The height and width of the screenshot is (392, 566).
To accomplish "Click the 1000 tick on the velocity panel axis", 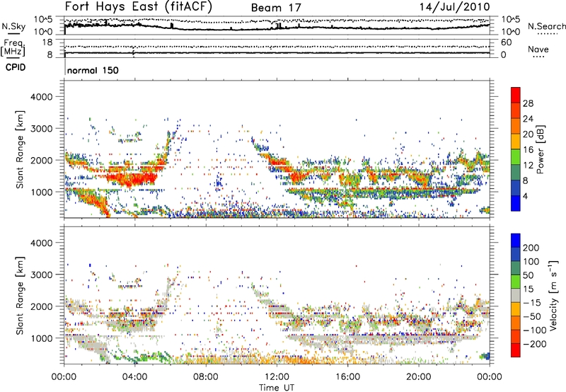I will (42, 338).
